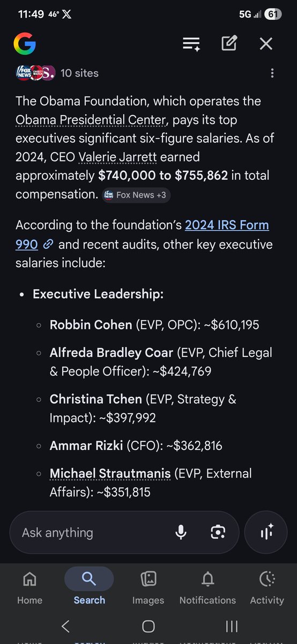View the 10 sites source list

pyautogui.click(x=57, y=73)
